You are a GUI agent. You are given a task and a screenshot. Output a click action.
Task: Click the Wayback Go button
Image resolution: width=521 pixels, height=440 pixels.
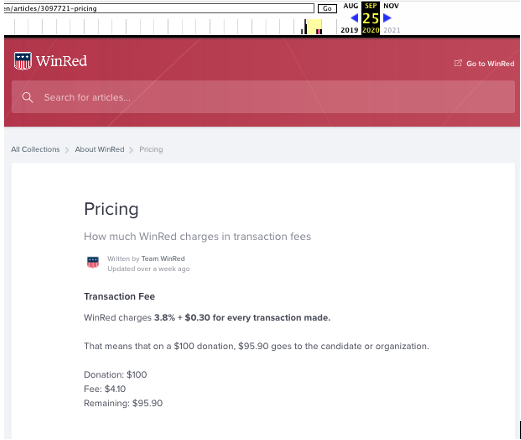[x=327, y=8]
